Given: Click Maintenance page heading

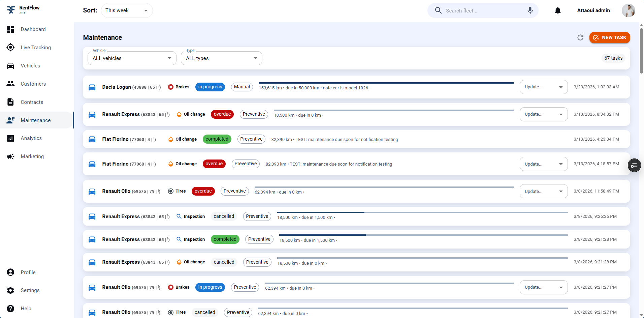Looking at the screenshot, I should click(x=102, y=37).
